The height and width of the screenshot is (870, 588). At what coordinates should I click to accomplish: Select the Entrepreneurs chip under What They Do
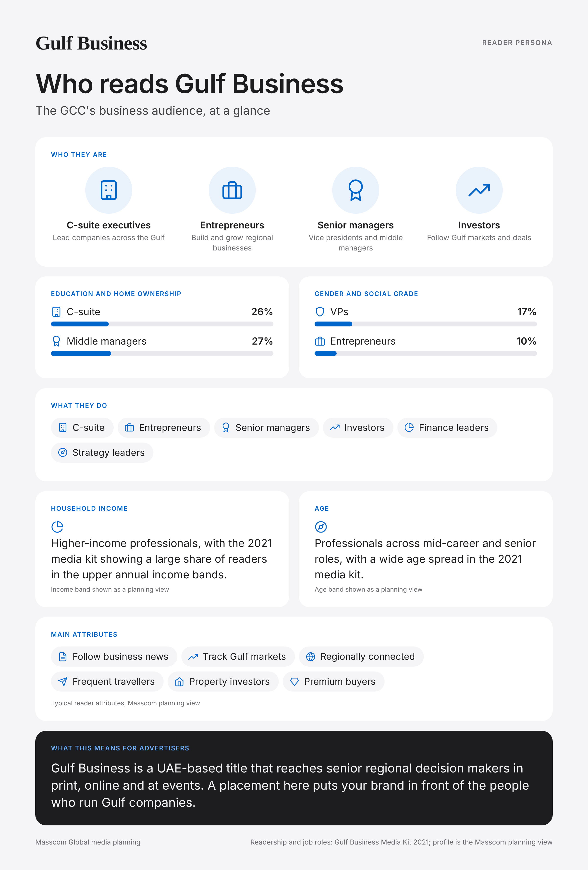[x=164, y=427]
